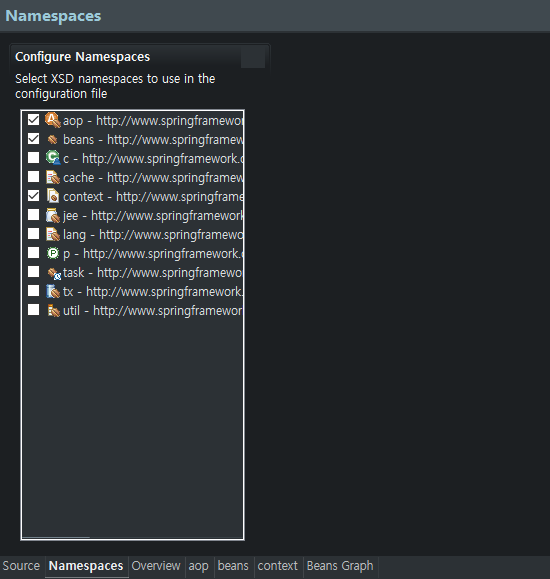Enable the jee namespace checkbox
The image size is (550, 579).
[33, 215]
